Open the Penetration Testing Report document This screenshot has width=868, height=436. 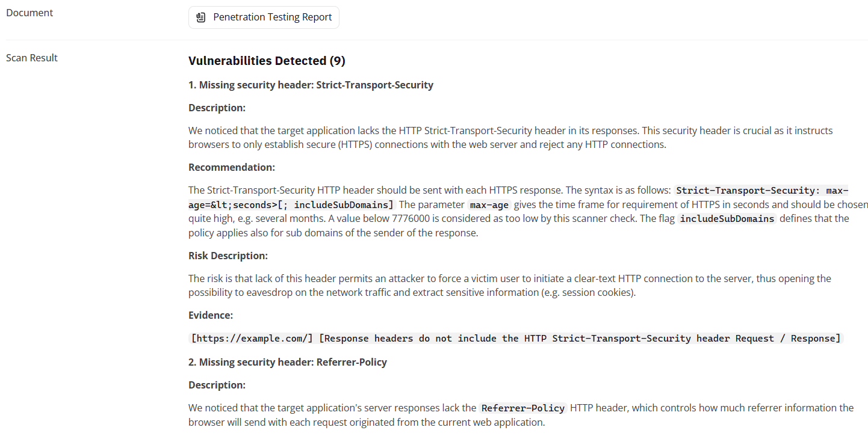pos(272,17)
